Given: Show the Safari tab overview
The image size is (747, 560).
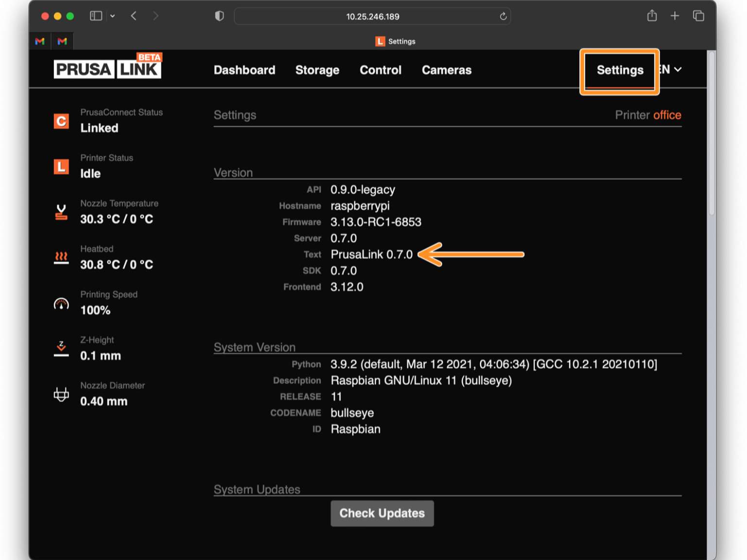Looking at the screenshot, I should [x=698, y=16].
